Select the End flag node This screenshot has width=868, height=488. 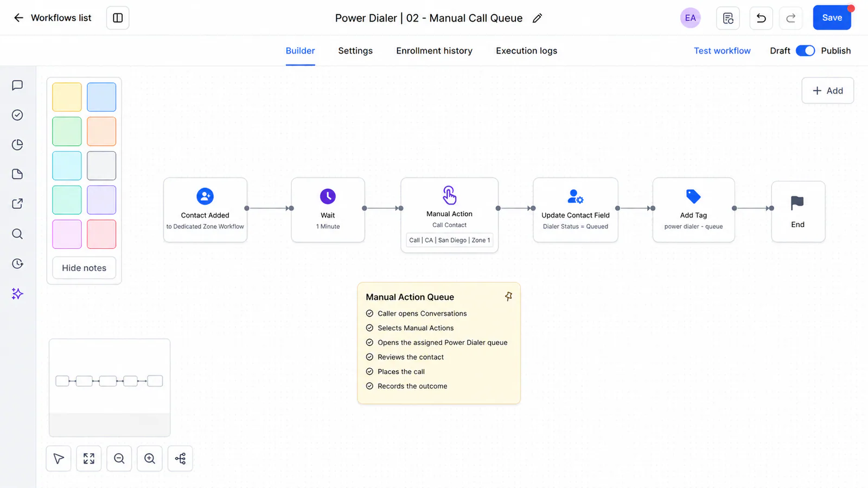click(798, 211)
